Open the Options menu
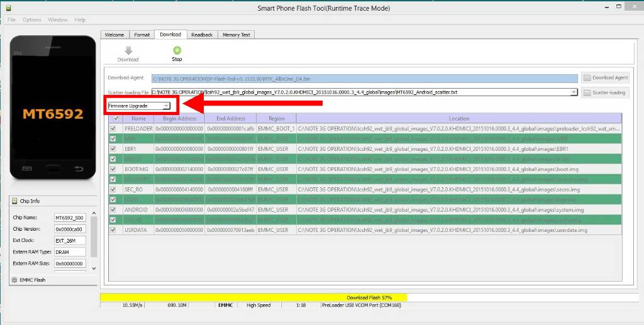The width and height of the screenshot is (644, 325). [32, 20]
